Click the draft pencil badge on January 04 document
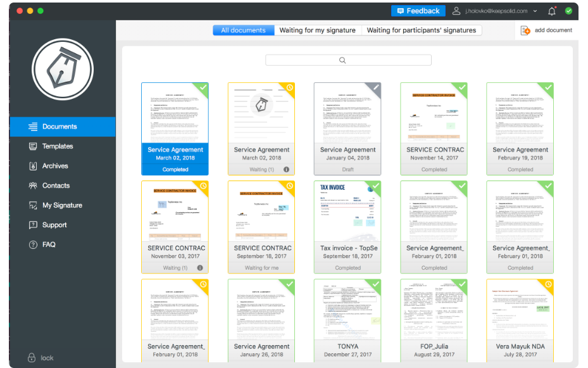 click(x=376, y=87)
